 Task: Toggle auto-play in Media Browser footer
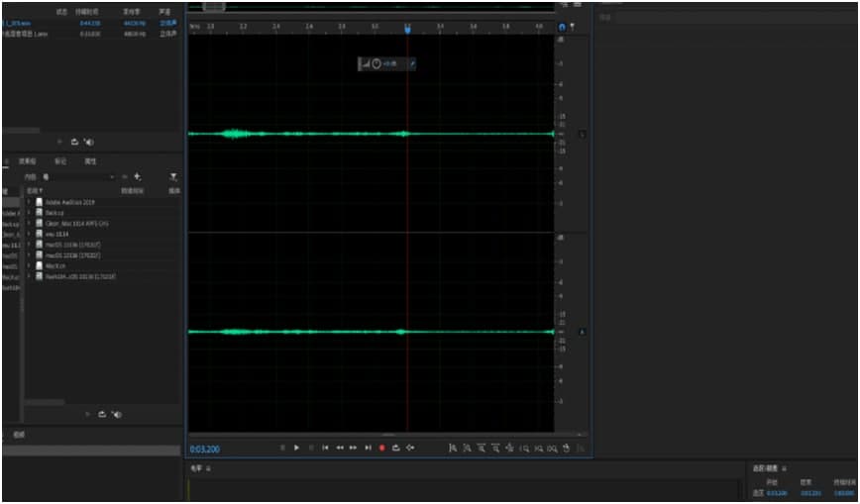(x=116, y=415)
